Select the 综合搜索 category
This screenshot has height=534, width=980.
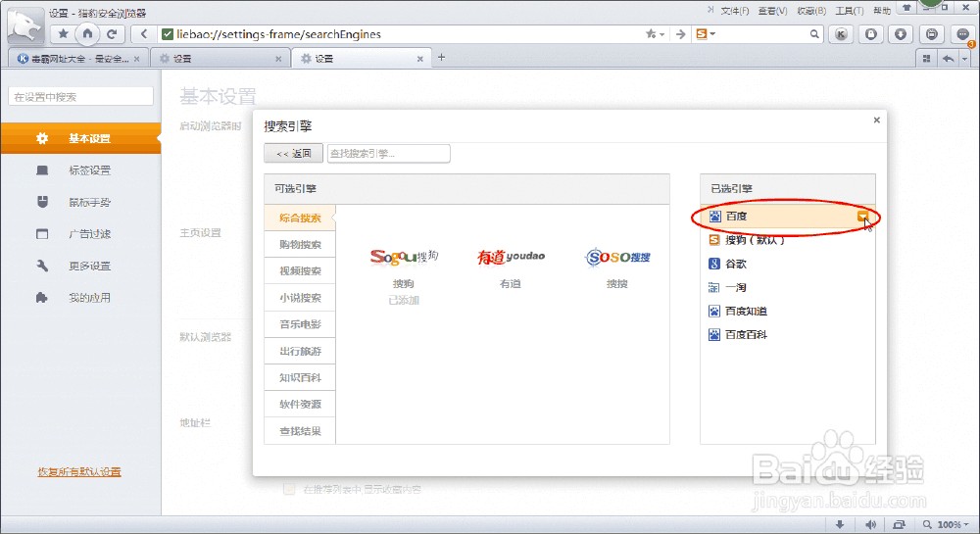pyautogui.click(x=300, y=218)
